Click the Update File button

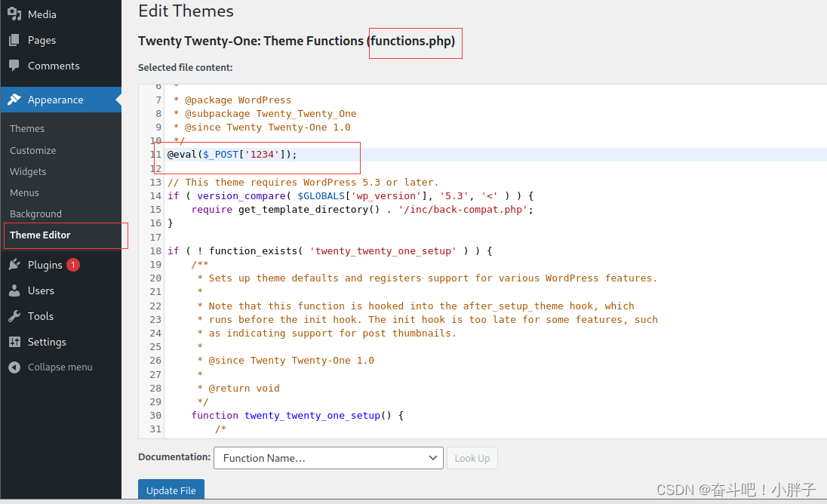[171, 490]
